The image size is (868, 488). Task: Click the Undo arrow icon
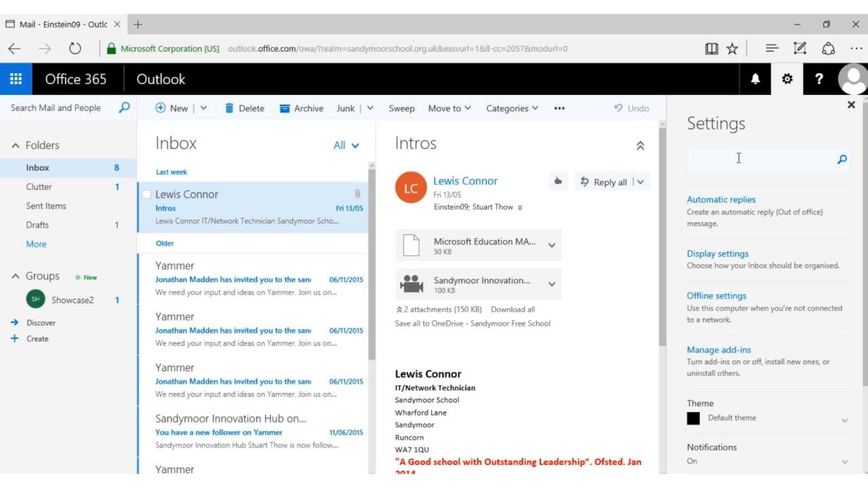click(618, 108)
